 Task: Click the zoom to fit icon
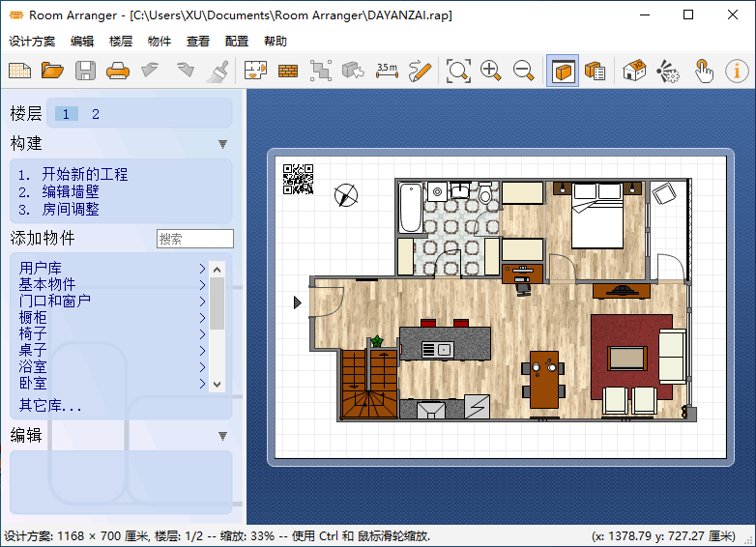coord(458,71)
